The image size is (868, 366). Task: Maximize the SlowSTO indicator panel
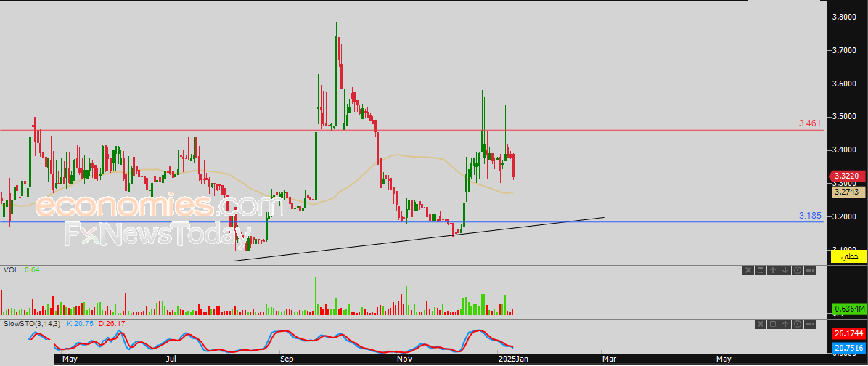pyautogui.click(x=773, y=324)
